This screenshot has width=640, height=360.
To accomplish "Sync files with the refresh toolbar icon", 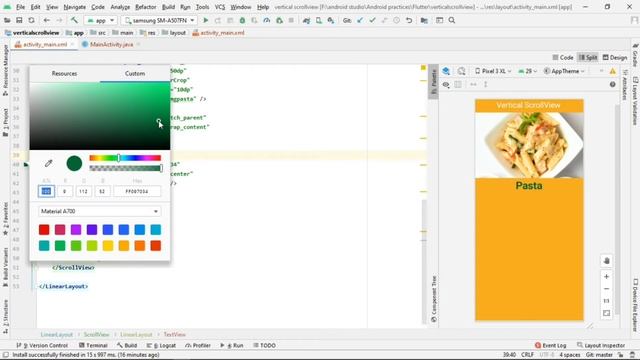I will (x=31, y=20).
